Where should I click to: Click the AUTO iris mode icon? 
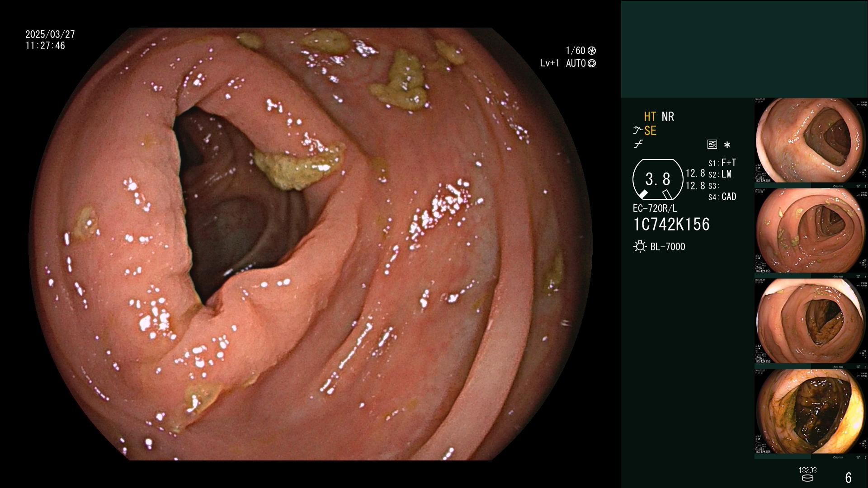(x=592, y=63)
